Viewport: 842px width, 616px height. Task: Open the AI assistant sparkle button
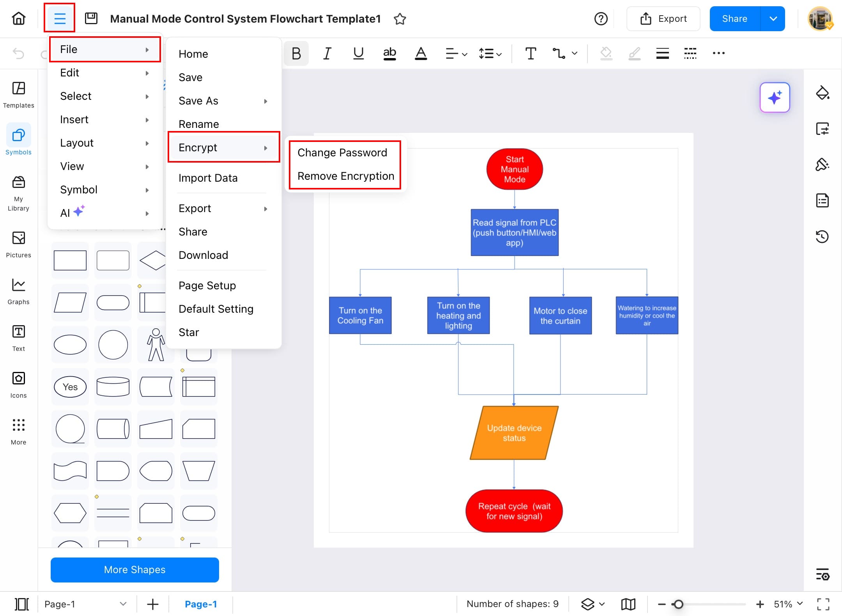[775, 97]
